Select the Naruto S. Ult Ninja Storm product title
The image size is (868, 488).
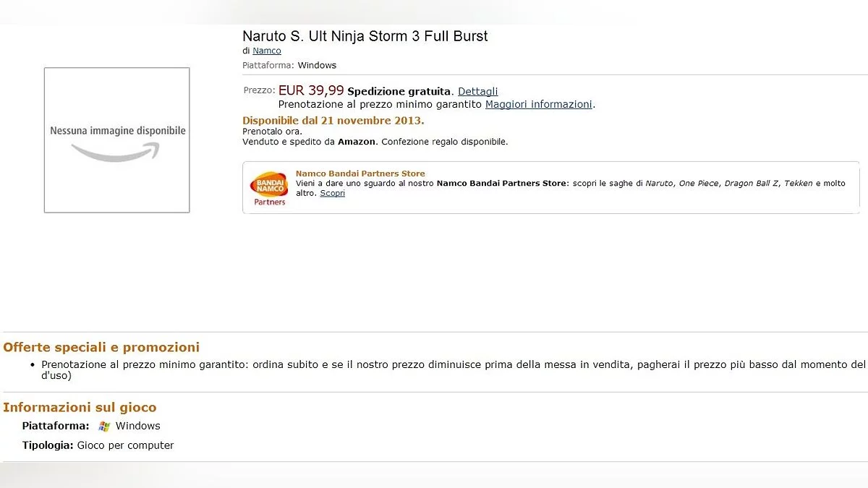tap(365, 36)
